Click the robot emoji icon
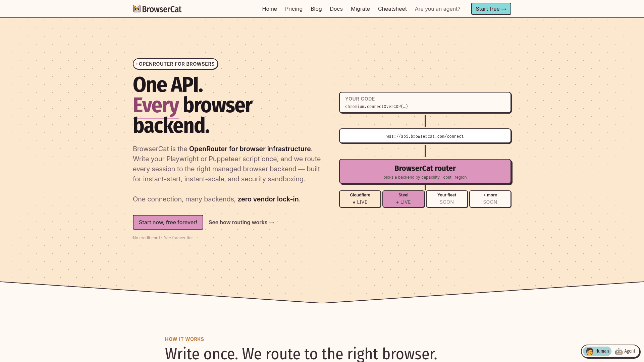This screenshot has width=644, height=362. click(x=619, y=351)
